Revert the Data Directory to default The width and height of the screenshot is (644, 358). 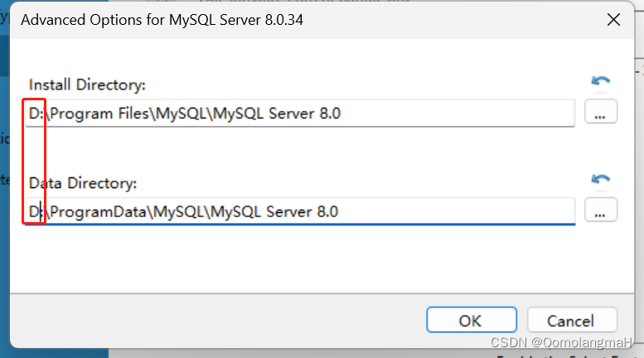click(600, 179)
